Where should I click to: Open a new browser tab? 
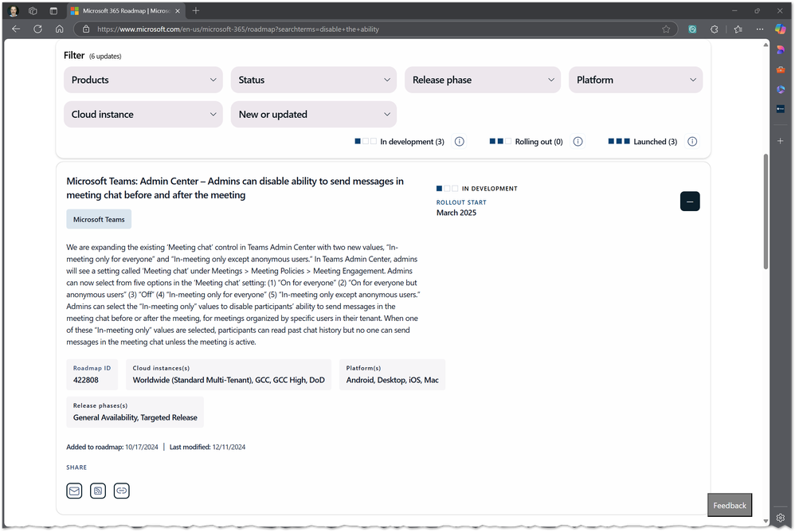196,10
